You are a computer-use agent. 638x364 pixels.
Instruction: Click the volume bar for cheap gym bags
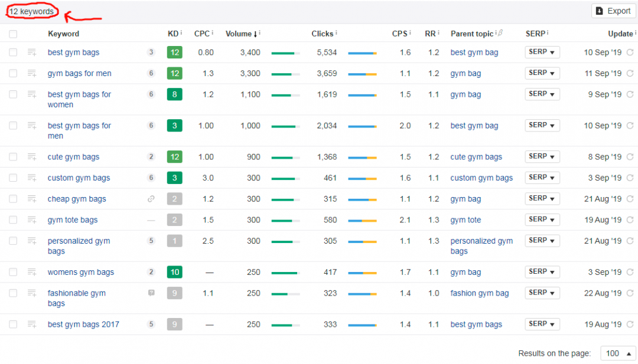285,199
